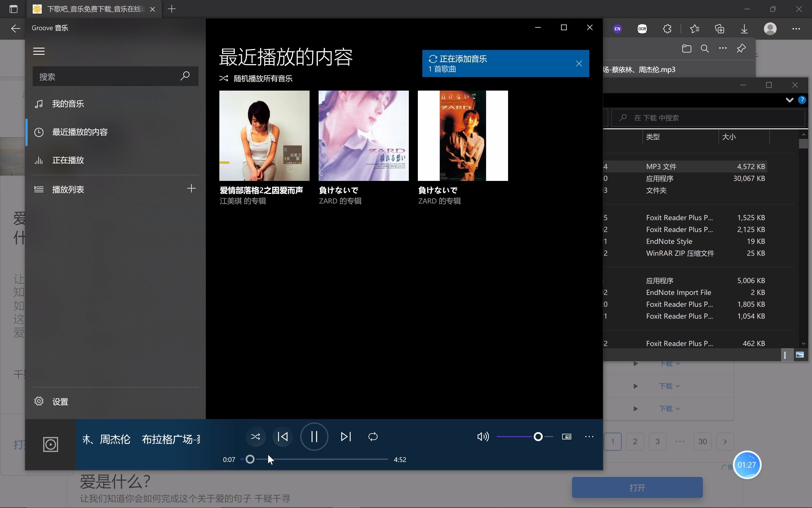Open downloads folder icon in downloads panel
The height and width of the screenshot is (508, 812).
point(687,49)
